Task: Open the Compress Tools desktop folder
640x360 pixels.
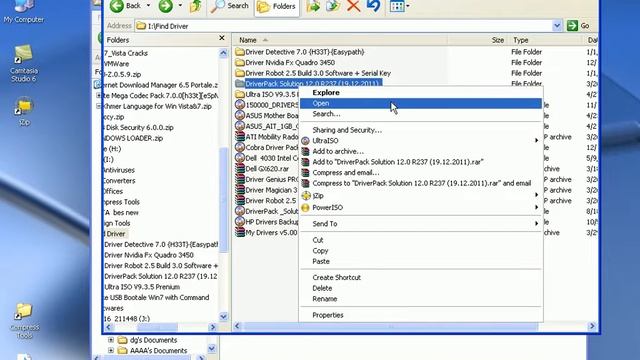Action: pyautogui.click(x=24, y=321)
